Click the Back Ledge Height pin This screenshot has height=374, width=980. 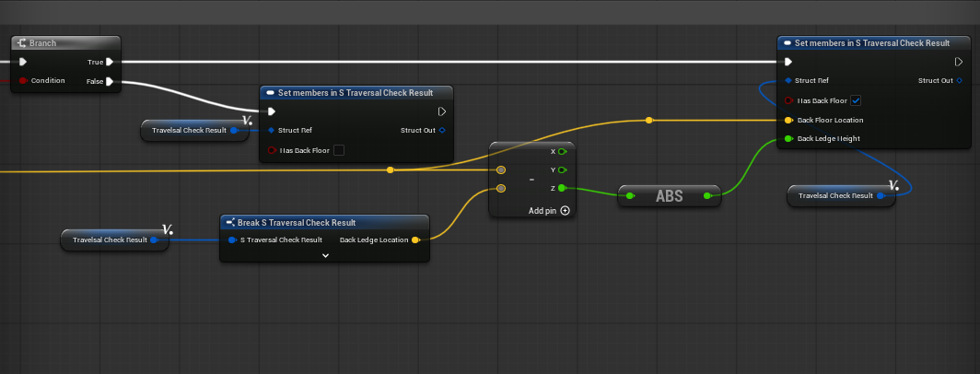788,138
